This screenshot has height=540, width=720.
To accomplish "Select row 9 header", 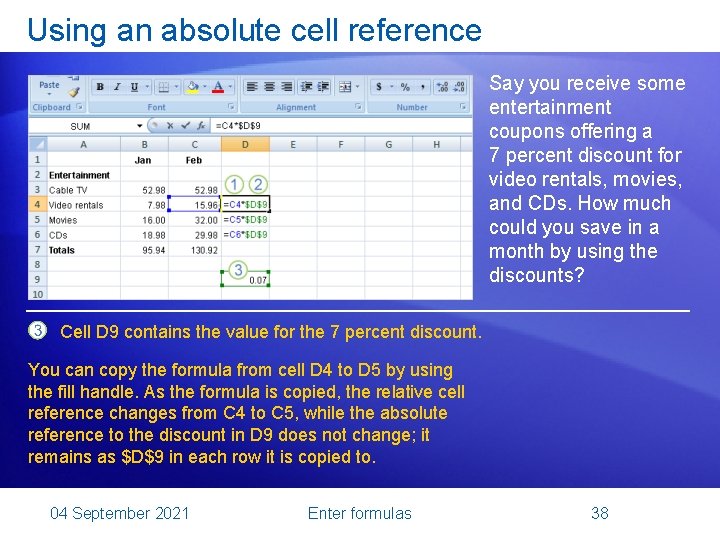I will coord(38,279).
